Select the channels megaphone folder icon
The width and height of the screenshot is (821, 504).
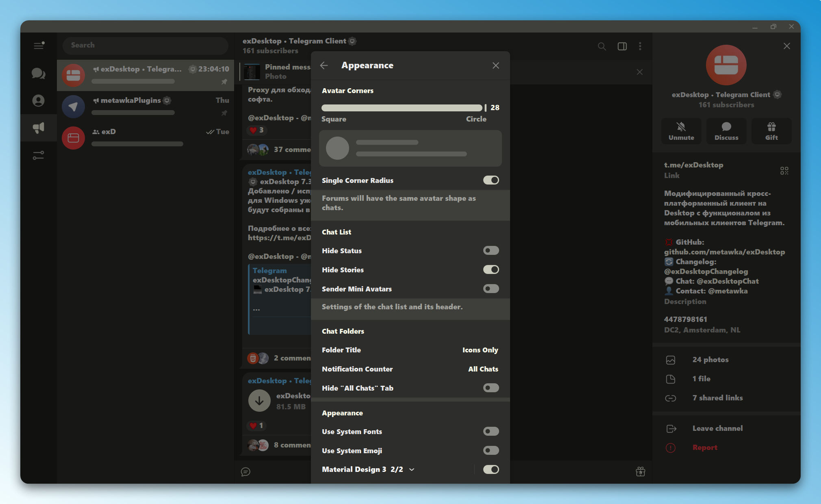[39, 128]
